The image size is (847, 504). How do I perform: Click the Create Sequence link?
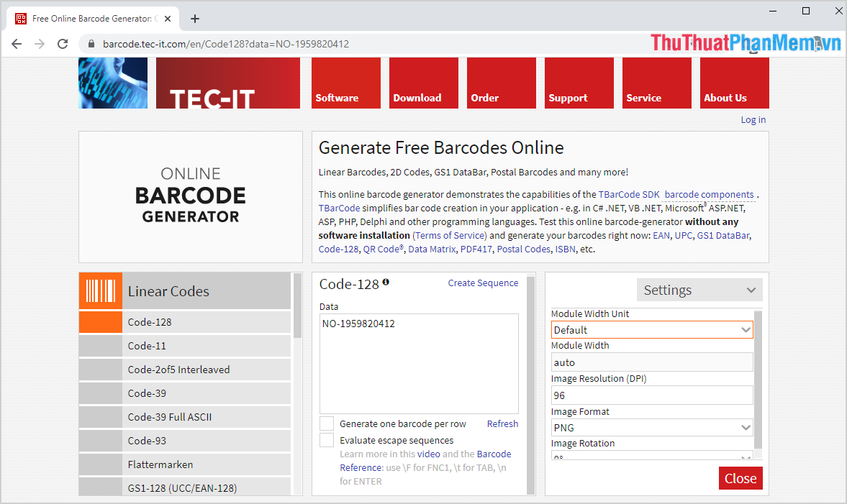pyautogui.click(x=483, y=283)
